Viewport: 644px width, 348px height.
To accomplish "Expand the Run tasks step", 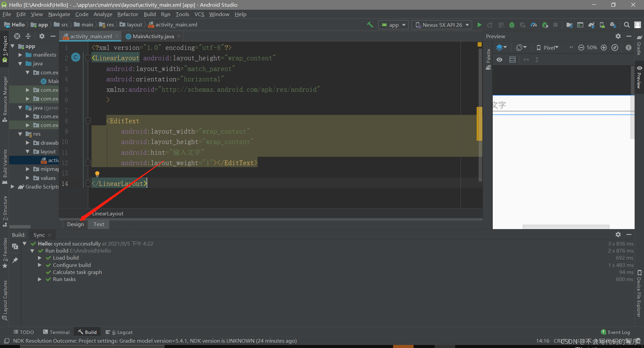I will click(x=40, y=279).
